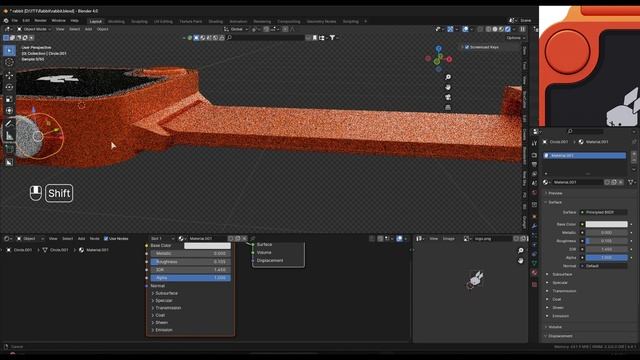Open the node editor Node menu

94,239
